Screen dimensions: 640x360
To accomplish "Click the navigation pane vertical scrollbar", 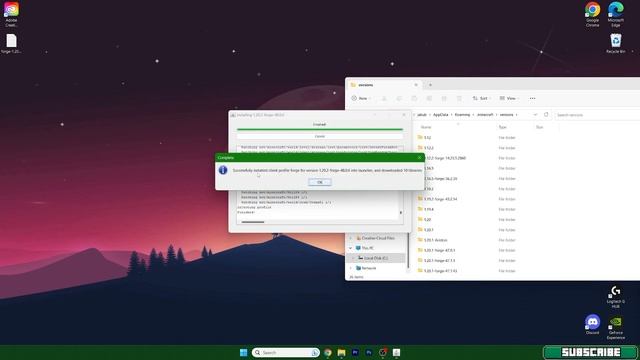I will (x=408, y=251).
